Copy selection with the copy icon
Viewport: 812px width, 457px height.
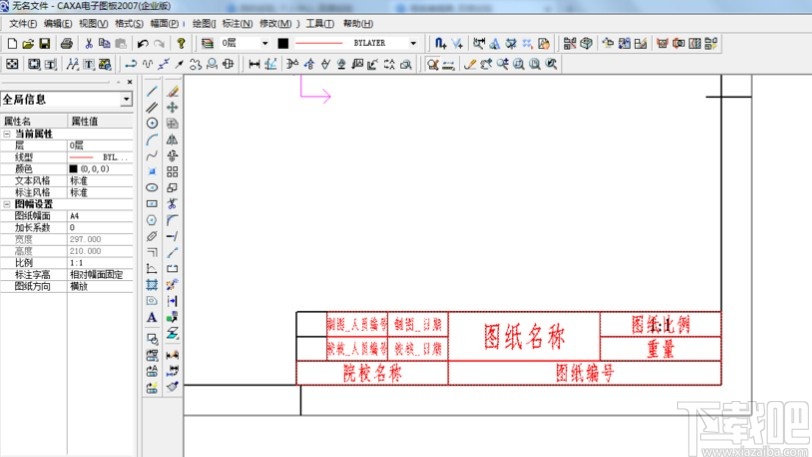[104, 44]
